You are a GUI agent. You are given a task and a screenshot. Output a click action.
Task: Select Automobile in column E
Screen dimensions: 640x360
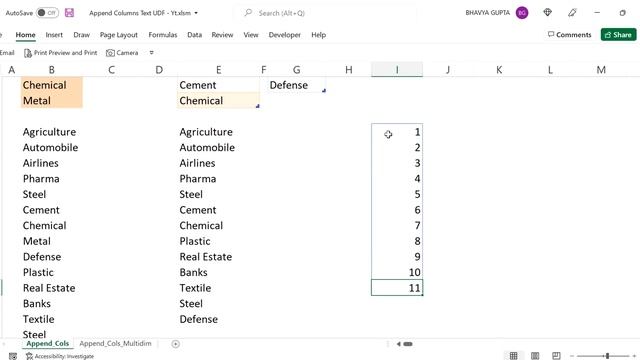(x=218, y=147)
